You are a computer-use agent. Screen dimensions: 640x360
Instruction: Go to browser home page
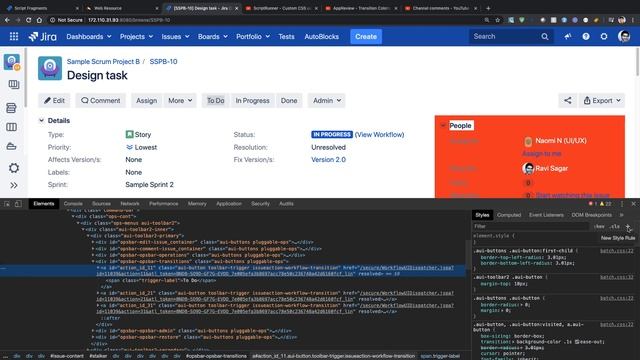pos(39,20)
